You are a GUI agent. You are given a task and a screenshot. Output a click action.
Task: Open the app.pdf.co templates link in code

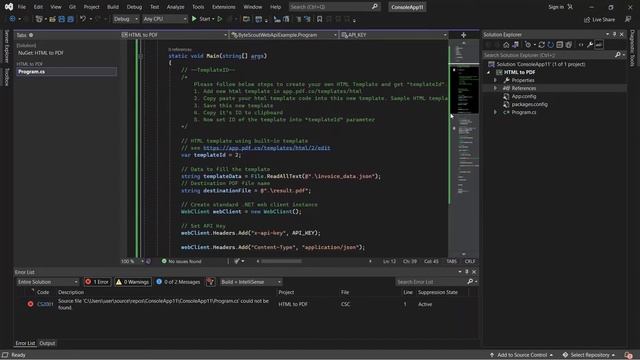pyautogui.click(x=267, y=148)
